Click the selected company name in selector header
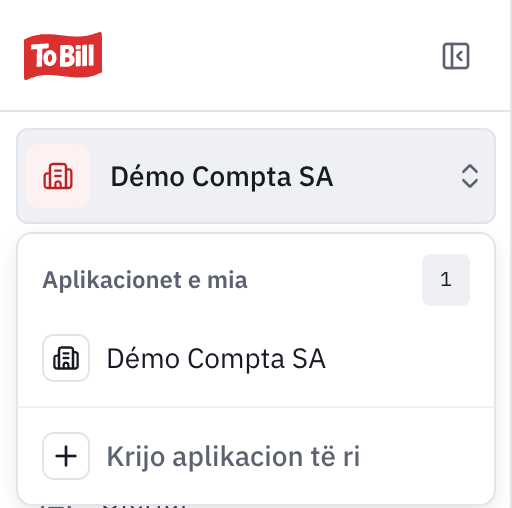Image resolution: width=512 pixels, height=508 pixels. pyautogui.click(x=222, y=177)
